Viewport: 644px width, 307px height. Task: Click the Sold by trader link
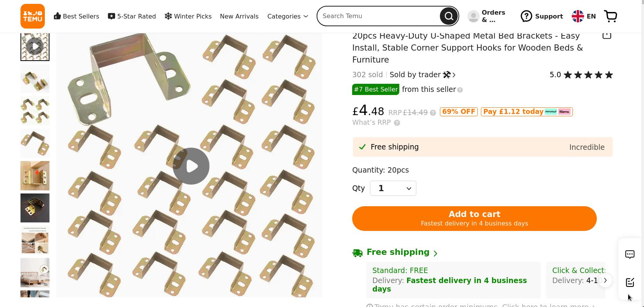(422, 75)
